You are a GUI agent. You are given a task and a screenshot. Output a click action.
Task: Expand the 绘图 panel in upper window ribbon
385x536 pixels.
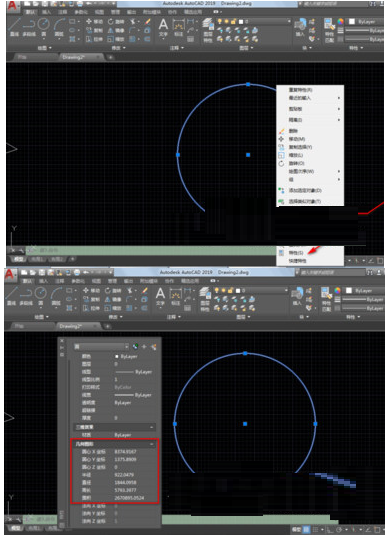point(44,48)
